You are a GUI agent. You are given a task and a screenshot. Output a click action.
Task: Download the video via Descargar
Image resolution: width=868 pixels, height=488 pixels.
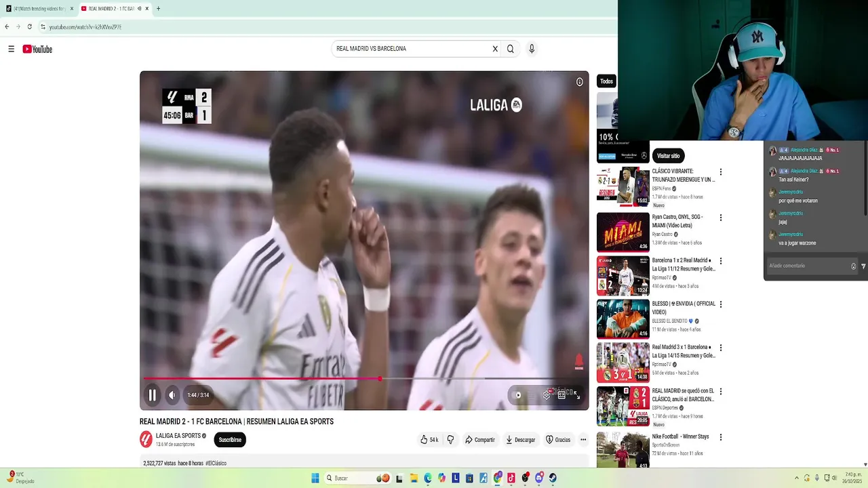coord(520,440)
